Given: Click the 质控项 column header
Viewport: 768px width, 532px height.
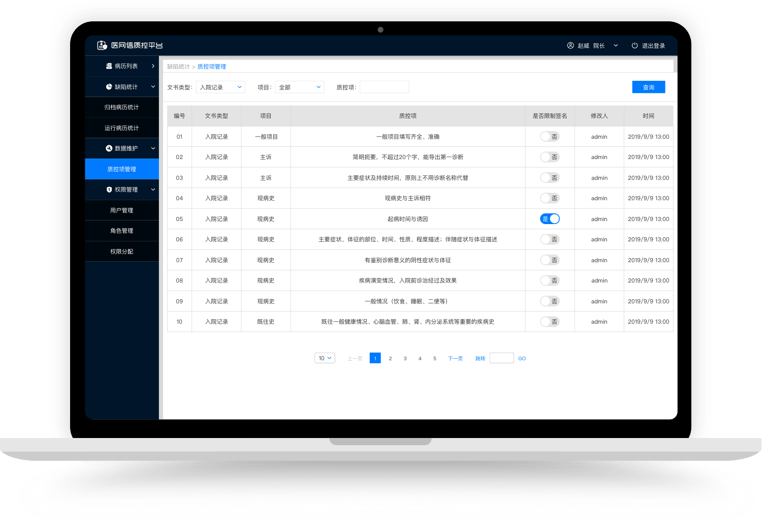Looking at the screenshot, I should (x=408, y=116).
